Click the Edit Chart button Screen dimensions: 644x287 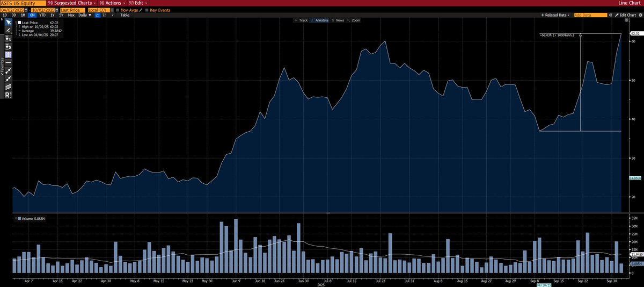tap(626, 15)
